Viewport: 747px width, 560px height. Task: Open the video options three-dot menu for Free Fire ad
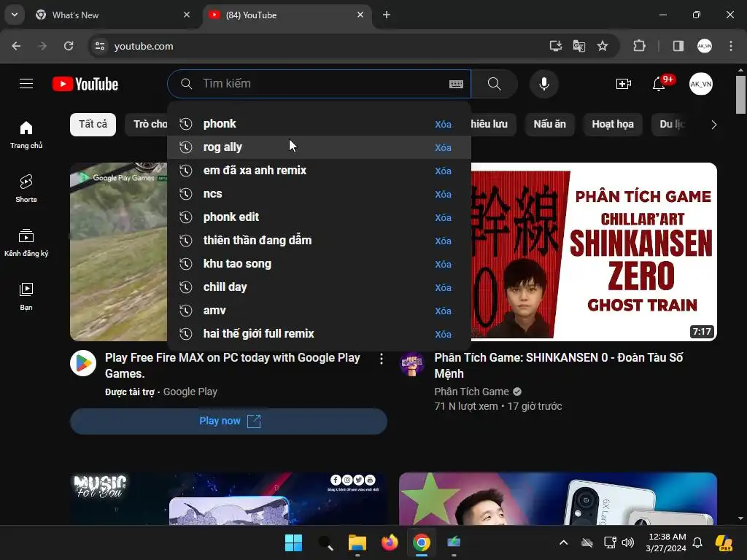point(381,359)
